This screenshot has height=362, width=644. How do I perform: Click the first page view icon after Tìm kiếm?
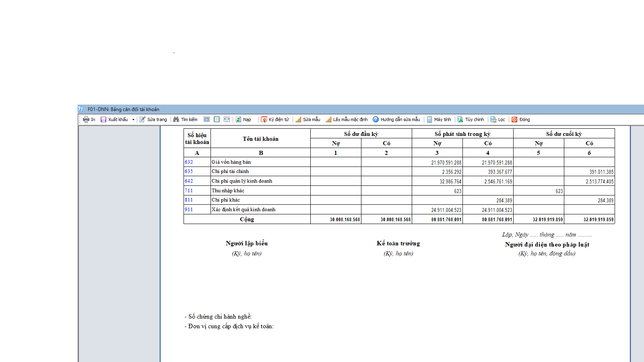click(206, 119)
